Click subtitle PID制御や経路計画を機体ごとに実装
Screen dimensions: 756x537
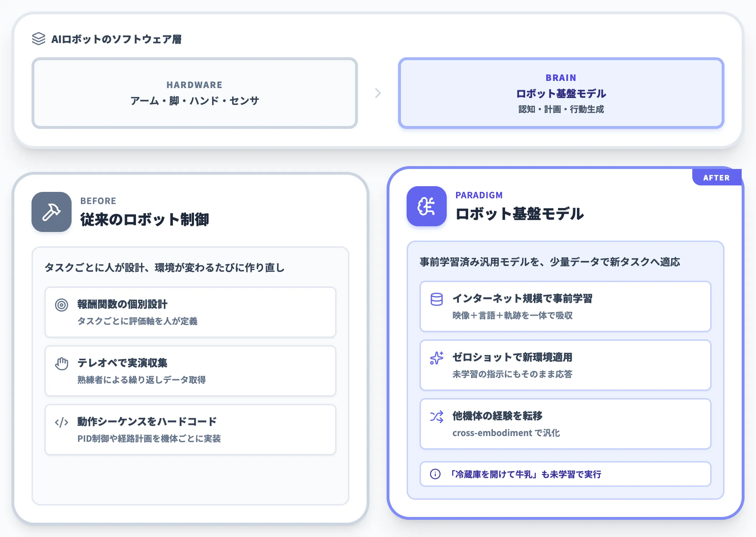149,439
